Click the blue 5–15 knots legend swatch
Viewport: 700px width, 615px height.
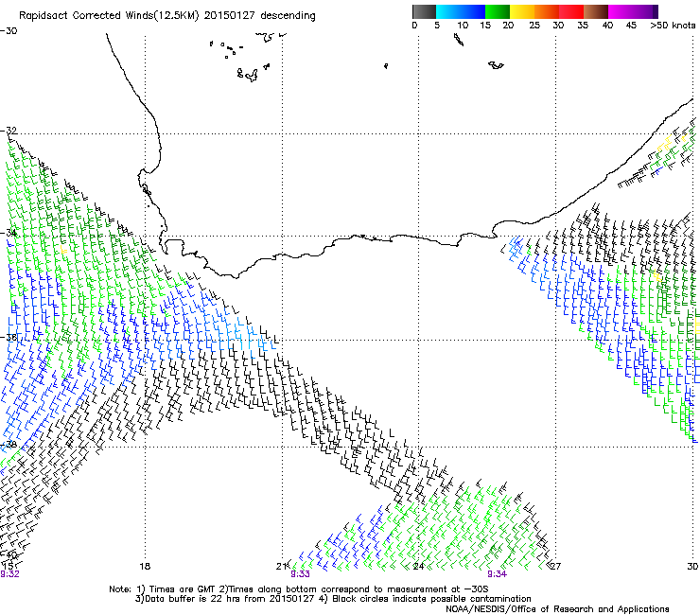(x=461, y=11)
